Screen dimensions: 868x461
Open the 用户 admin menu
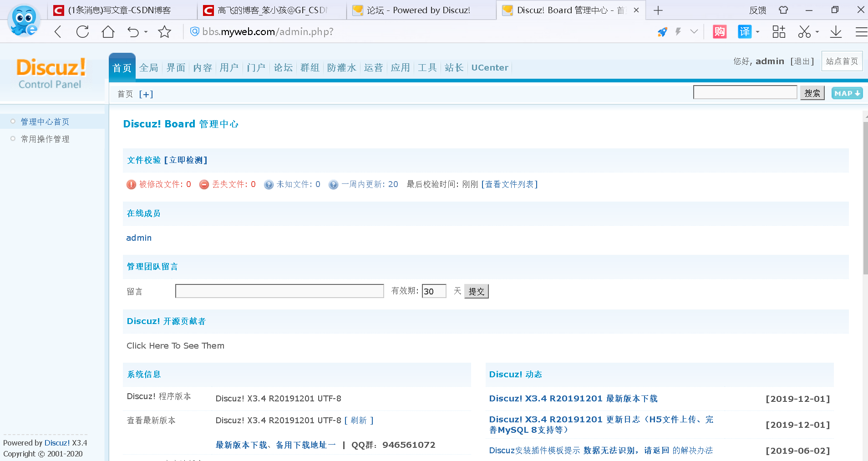click(229, 68)
